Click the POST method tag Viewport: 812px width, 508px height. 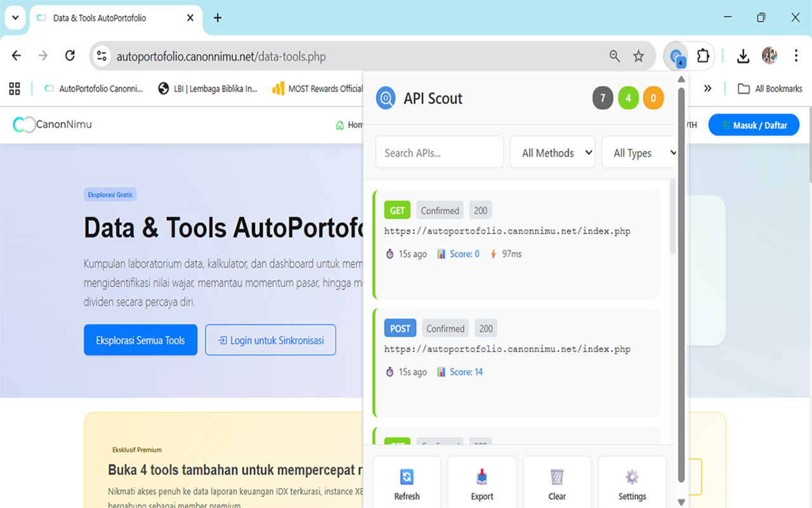pos(400,328)
